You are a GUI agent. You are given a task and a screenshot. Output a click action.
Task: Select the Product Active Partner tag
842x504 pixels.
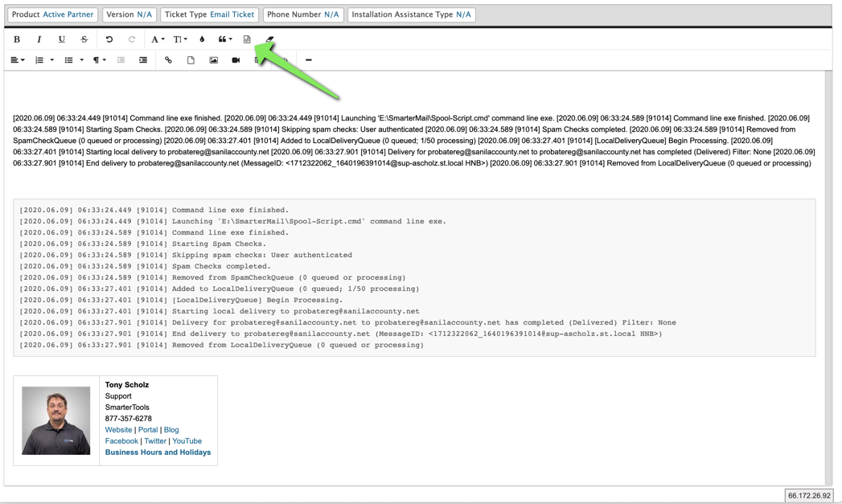pos(52,14)
